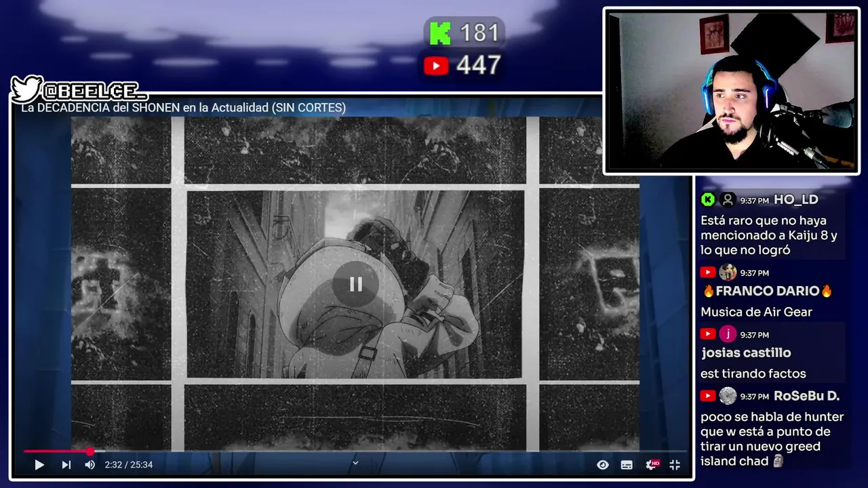Click the 2:32 / 25:34 time display
The image size is (868, 488).
pyautogui.click(x=129, y=465)
